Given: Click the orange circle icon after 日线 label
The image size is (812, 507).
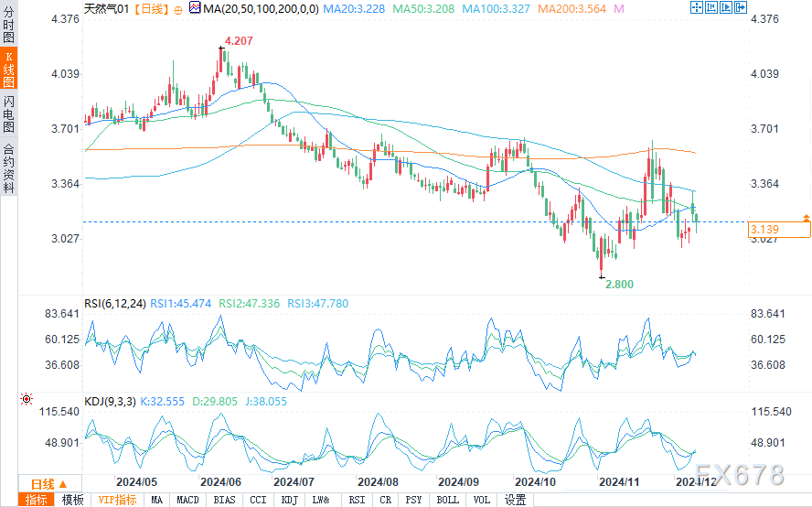Looking at the screenshot, I should [178, 10].
